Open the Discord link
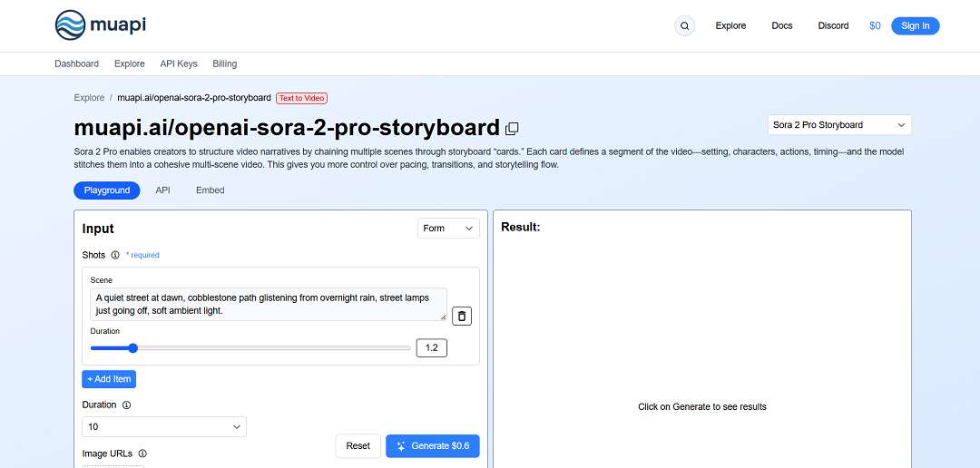The height and width of the screenshot is (468, 980). [x=833, y=25]
